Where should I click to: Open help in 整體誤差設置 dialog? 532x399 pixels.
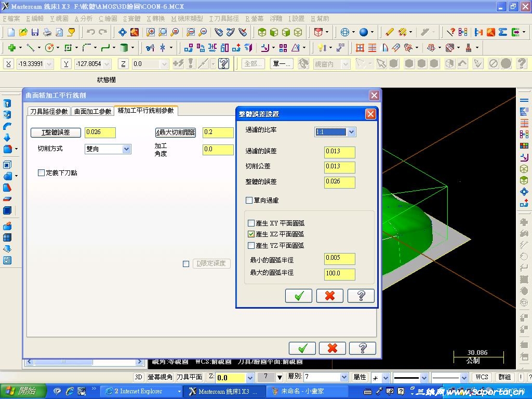click(x=361, y=296)
